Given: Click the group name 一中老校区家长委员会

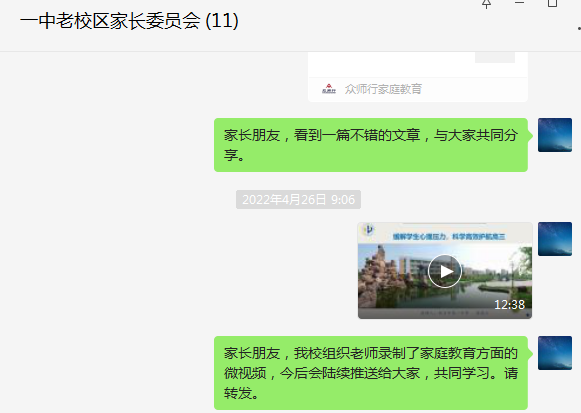Looking at the screenshot, I should click(110, 20).
